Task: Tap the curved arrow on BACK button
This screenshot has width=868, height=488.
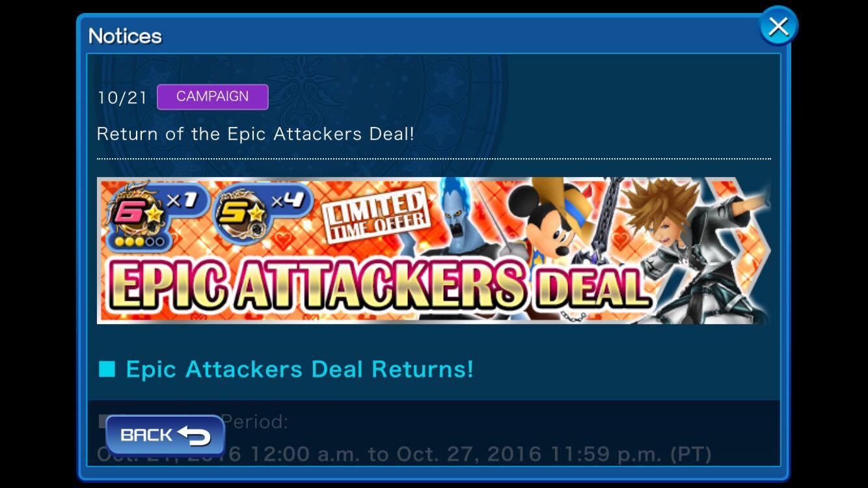Action: (x=194, y=435)
